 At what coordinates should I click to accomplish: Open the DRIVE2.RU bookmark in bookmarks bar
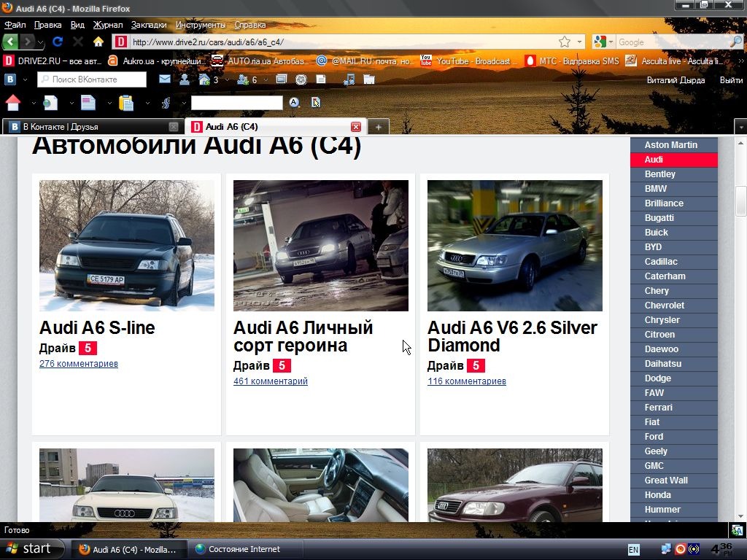click(x=53, y=61)
